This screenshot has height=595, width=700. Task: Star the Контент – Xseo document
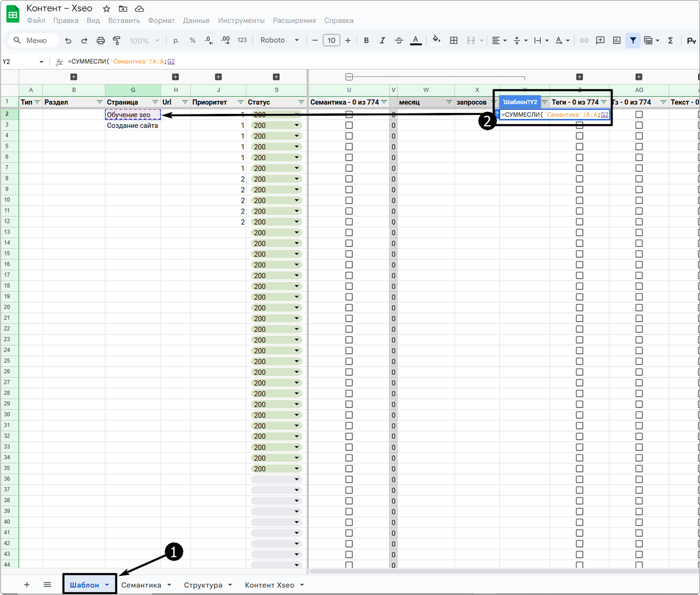[107, 8]
